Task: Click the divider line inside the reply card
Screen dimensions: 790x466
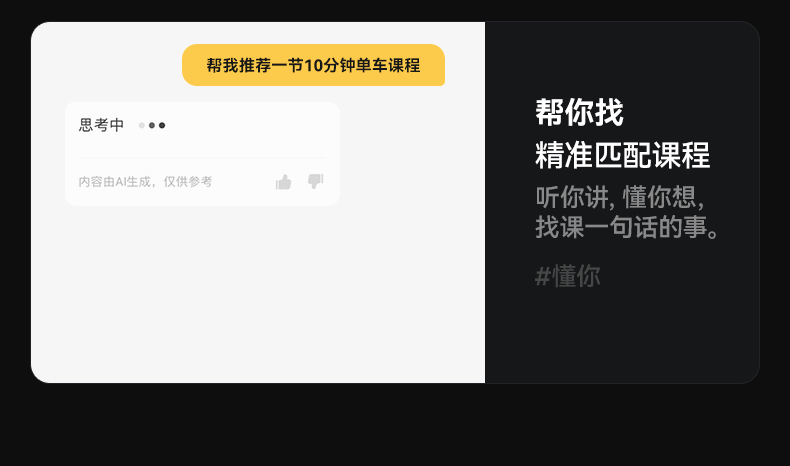Action: 202,158
